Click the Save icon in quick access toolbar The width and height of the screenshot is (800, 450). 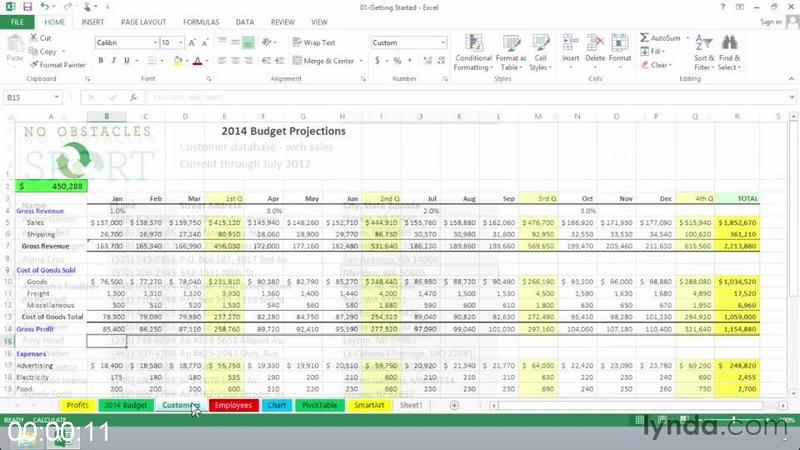28,7
